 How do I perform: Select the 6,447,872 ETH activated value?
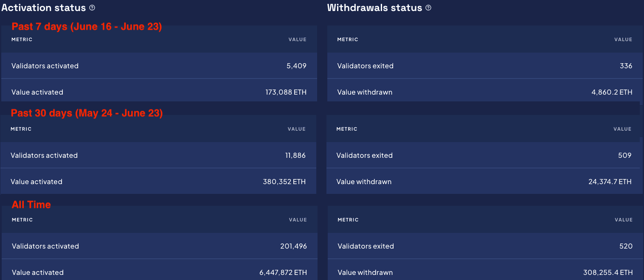pyautogui.click(x=283, y=272)
